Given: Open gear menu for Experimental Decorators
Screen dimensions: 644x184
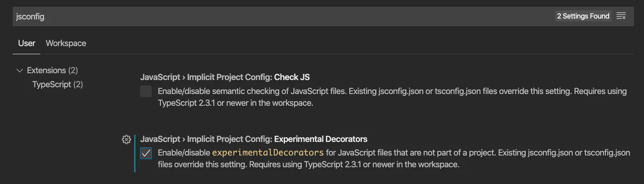Looking at the screenshot, I should click(126, 139).
